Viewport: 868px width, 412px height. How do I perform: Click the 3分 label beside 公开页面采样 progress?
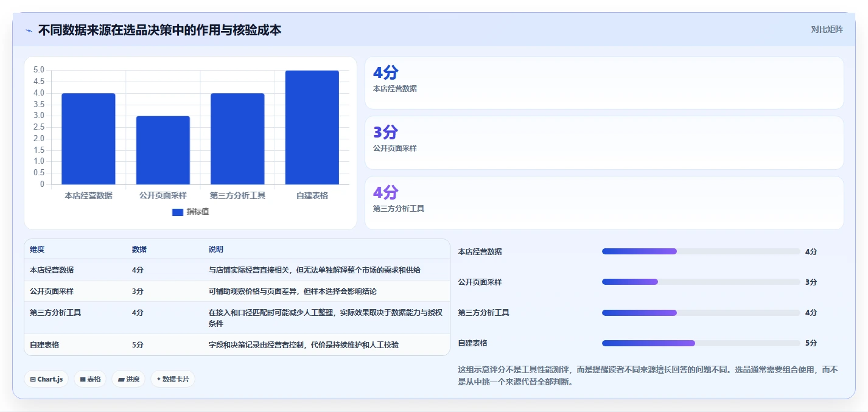click(811, 282)
